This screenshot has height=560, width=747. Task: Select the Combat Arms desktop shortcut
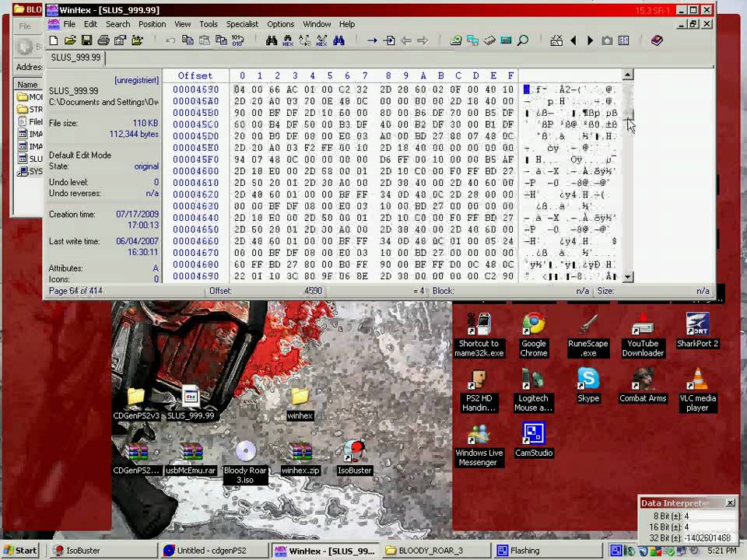click(x=643, y=385)
